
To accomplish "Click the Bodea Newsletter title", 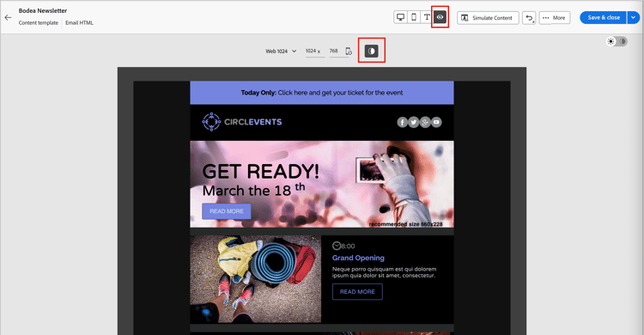I will point(43,10).
